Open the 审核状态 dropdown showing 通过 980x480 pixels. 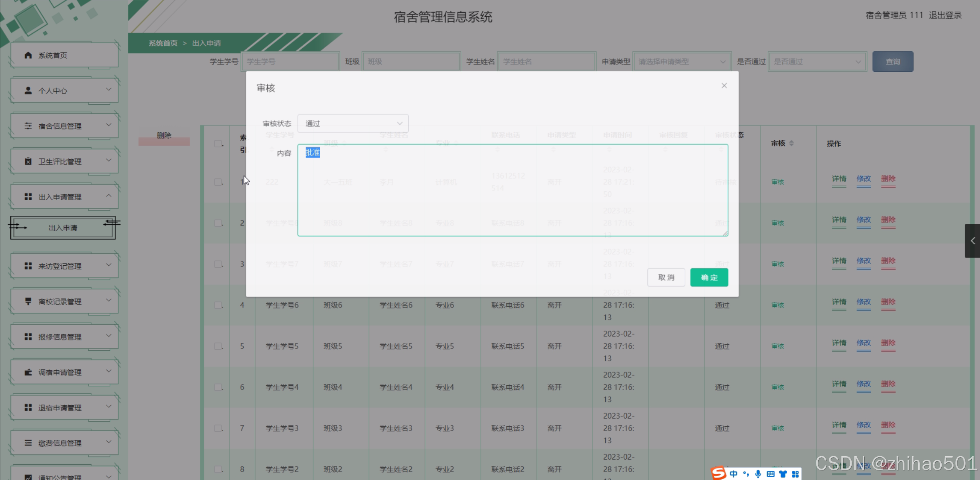pos(353,123)
